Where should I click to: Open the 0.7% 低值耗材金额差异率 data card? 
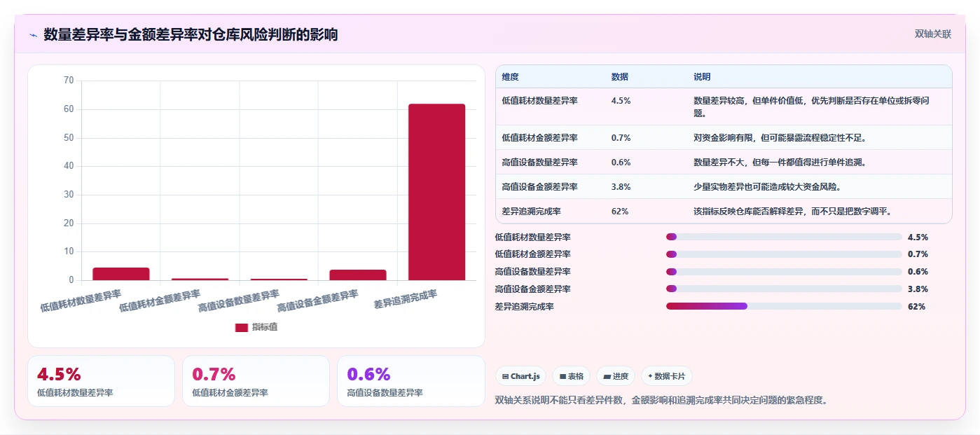click(x=256, y=381)
